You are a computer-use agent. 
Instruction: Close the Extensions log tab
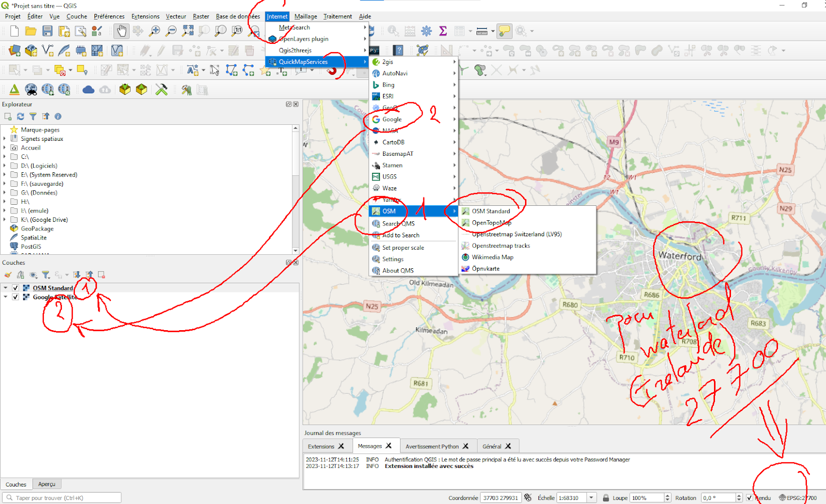341,446
